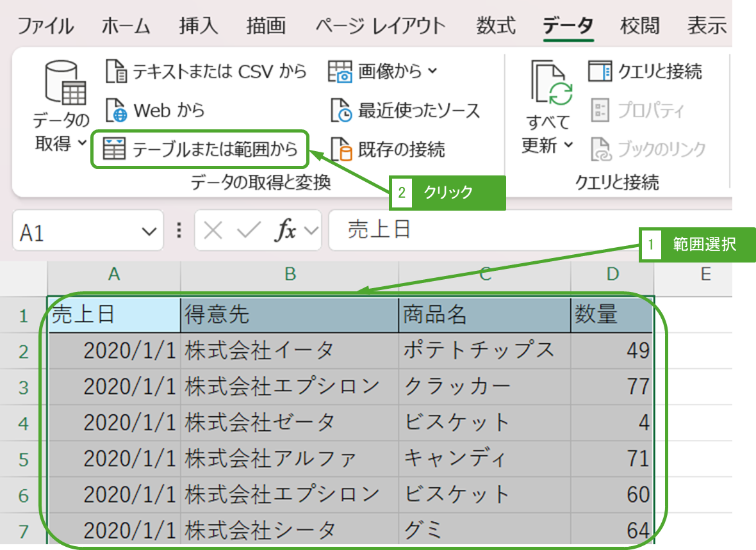Open クエリと接続 pane
Screen dimensions: 756x550
click(645, 72)
